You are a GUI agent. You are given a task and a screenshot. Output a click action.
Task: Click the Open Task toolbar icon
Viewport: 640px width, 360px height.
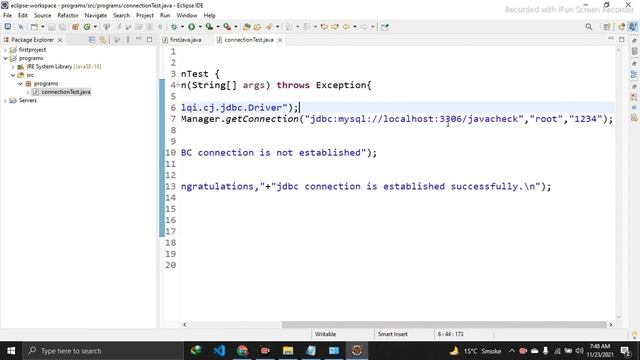click(257, 27)
